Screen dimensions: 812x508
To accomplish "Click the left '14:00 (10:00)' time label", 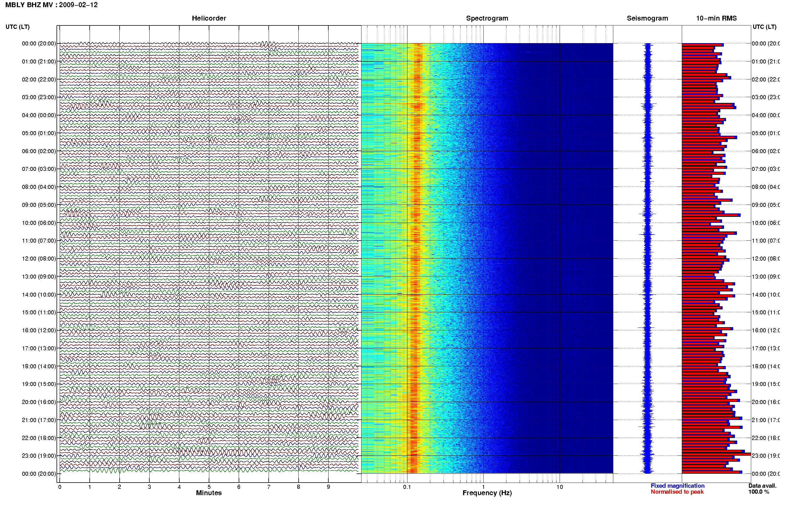I will 39,295.
